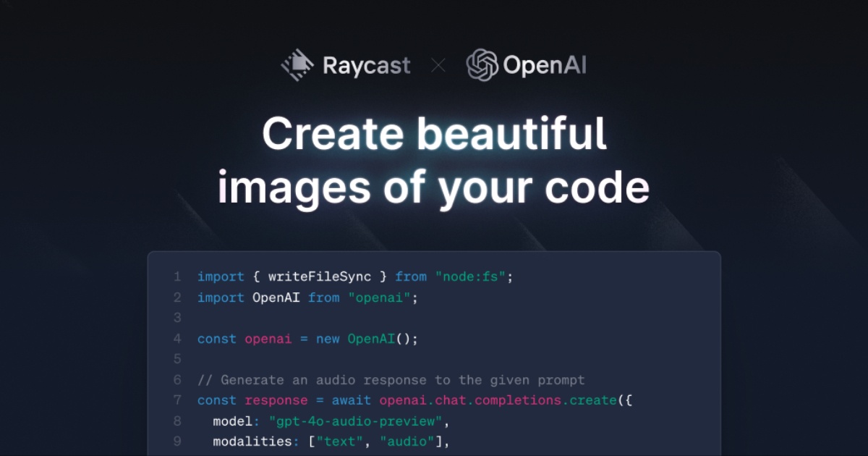Click the "audio" value in modalities
Image resolution: width=868 pixels, height=456 pixels.
pyautogui.click(x=406, y=442)
